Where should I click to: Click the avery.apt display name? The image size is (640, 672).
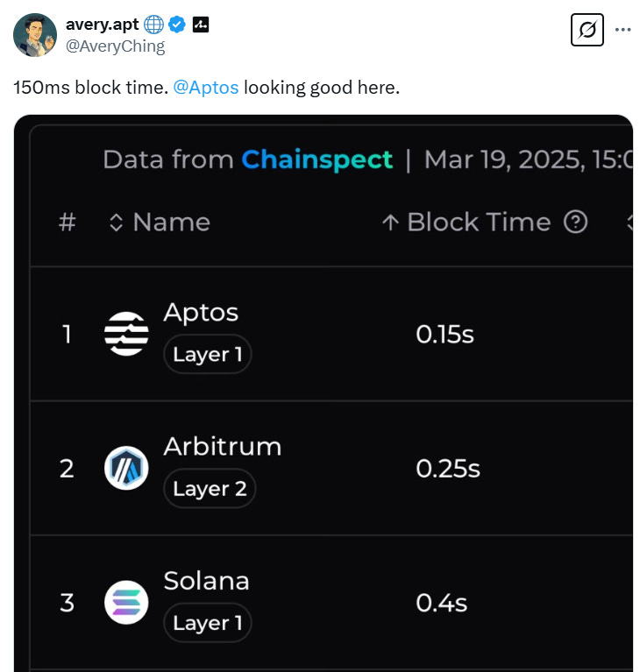102,25
